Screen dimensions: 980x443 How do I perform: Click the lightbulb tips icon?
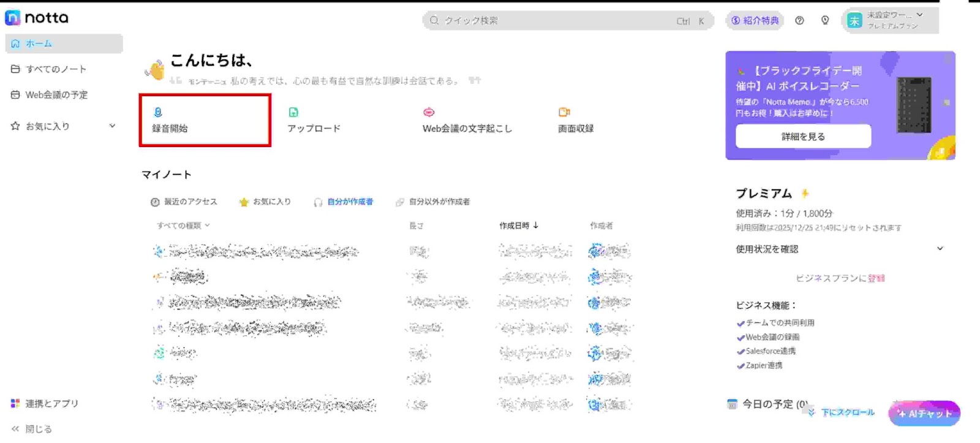825,20
